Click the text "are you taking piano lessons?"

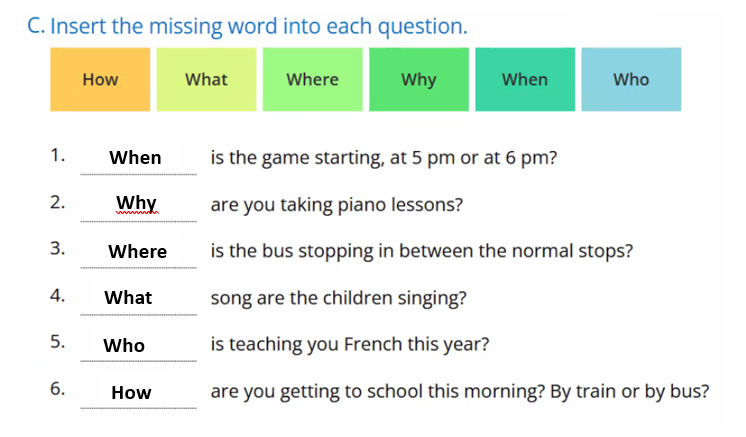click(x=337, y=205)
